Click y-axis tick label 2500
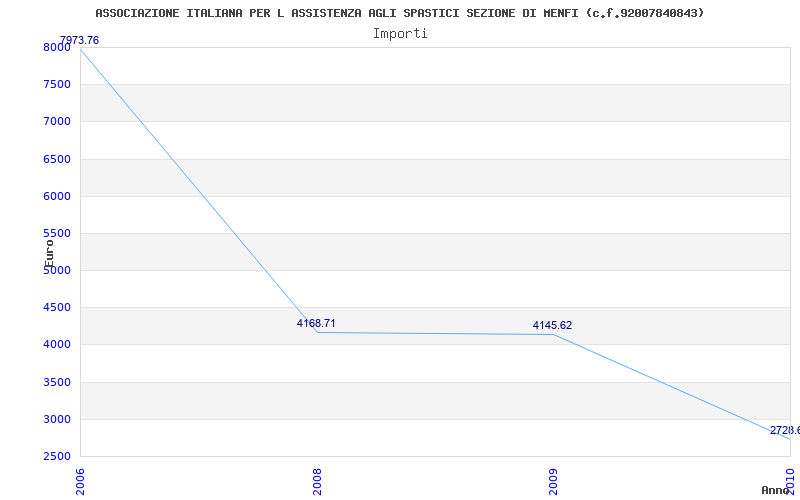 (x=56, y=456)
